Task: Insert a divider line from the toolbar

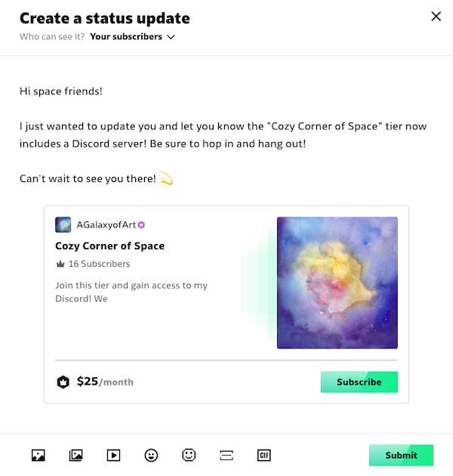Action: [x=226, y=455]
